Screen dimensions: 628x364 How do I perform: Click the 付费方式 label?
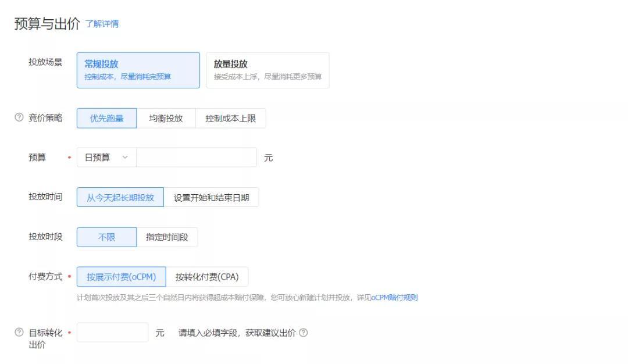coord(45,276)
